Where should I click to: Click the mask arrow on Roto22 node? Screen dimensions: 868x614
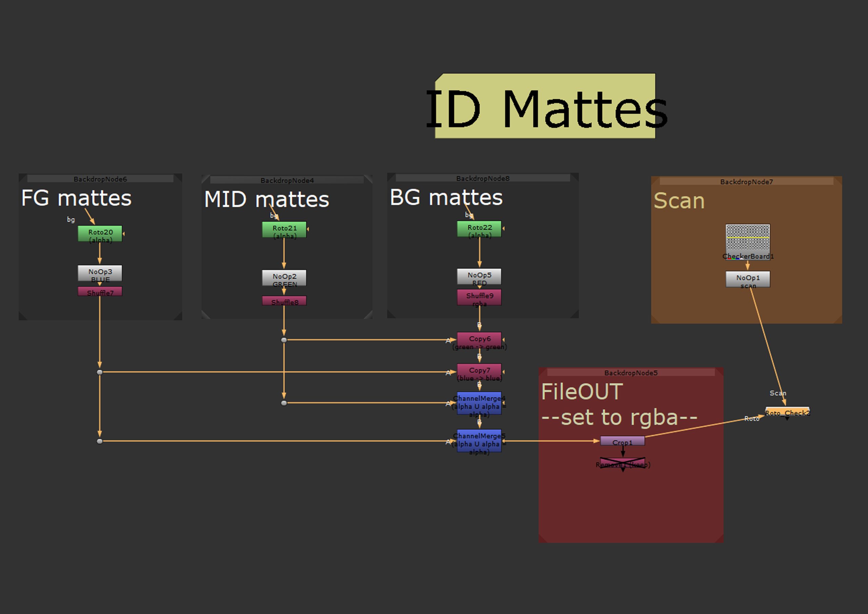pos(503,229)
